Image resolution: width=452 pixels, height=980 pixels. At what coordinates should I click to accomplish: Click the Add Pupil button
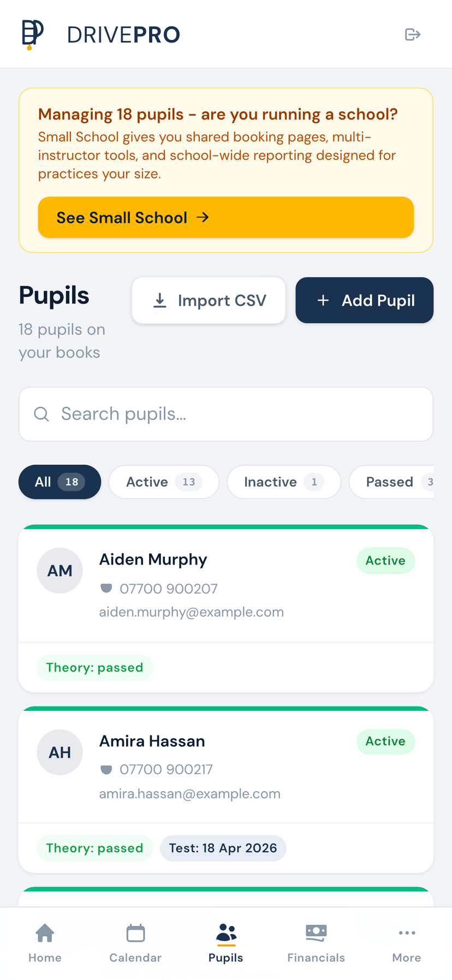tap(364, 300)
